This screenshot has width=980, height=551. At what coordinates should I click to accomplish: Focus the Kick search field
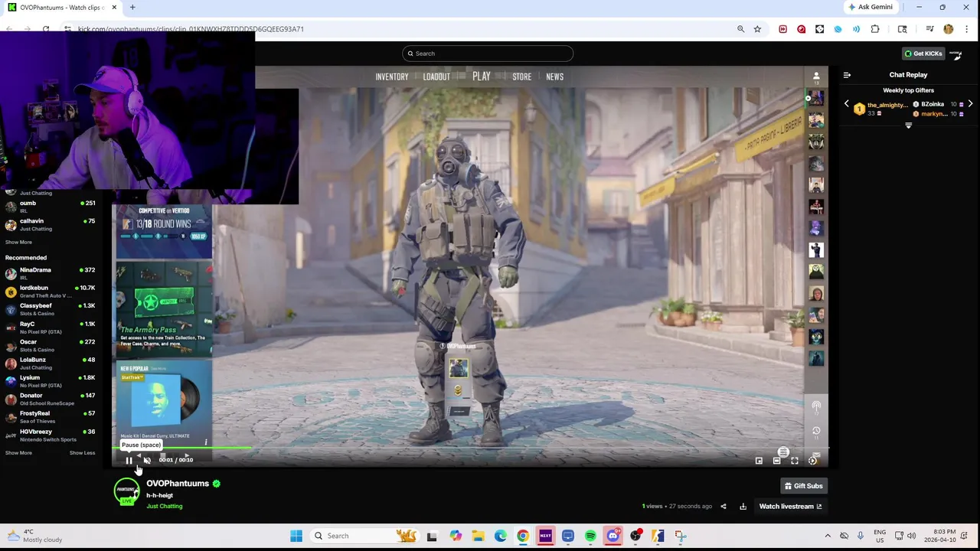(x=488, y=54)
